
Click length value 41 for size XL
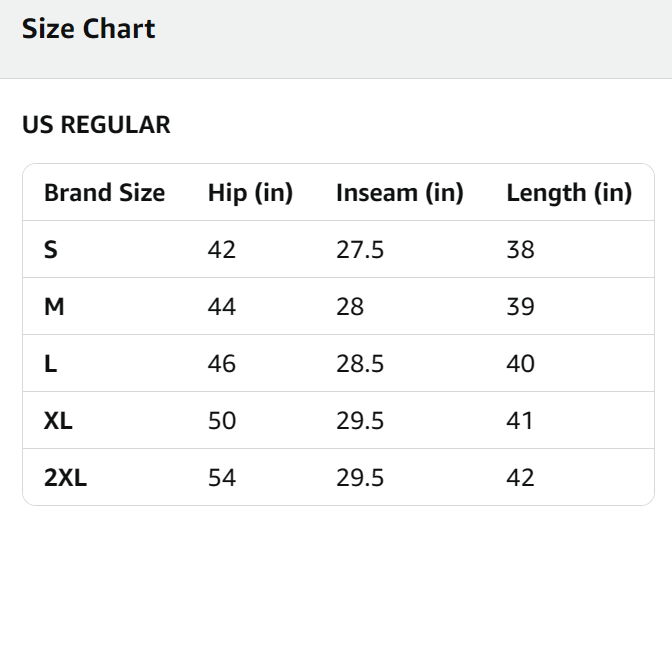click(521, 421)
